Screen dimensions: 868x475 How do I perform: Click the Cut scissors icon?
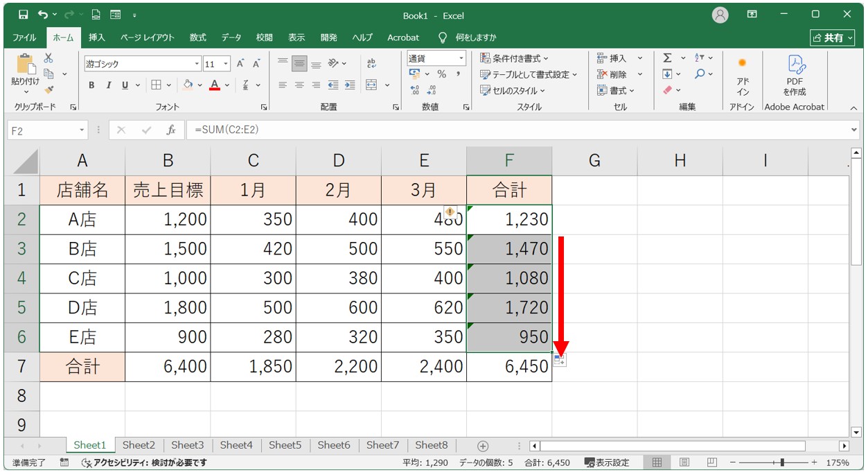48,59
